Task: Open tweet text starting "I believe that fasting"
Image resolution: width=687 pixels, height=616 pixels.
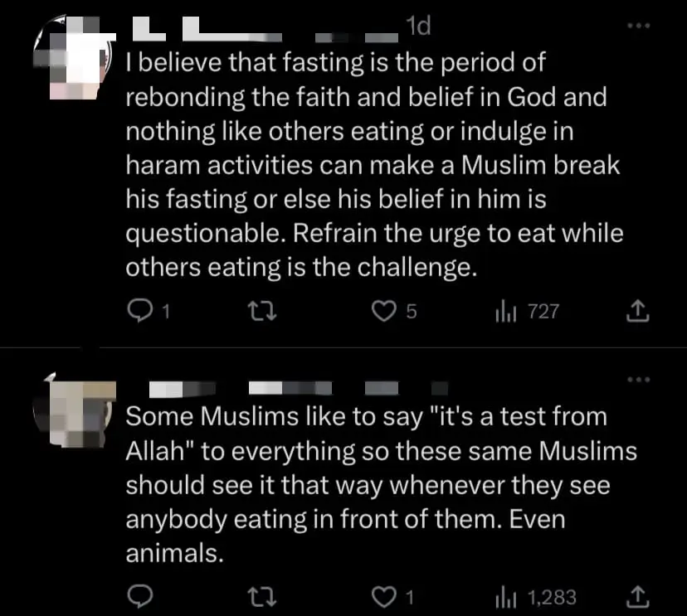Action: [373, 164]
